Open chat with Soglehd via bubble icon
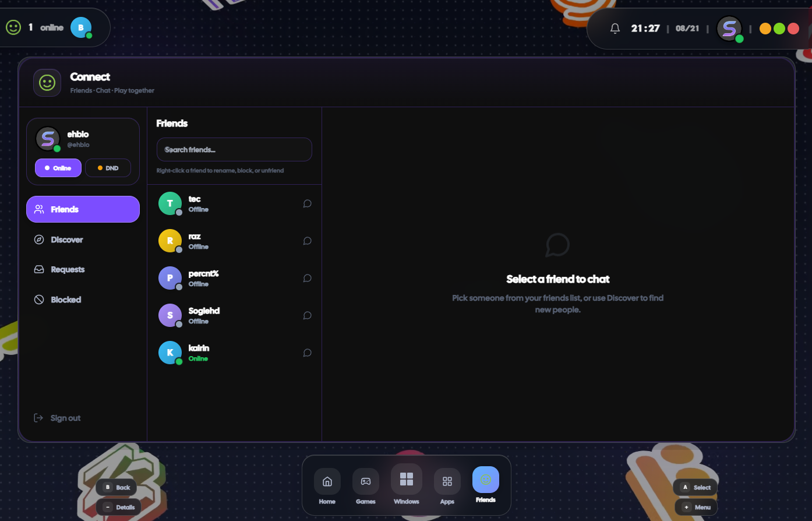 (x=307, y=316)
